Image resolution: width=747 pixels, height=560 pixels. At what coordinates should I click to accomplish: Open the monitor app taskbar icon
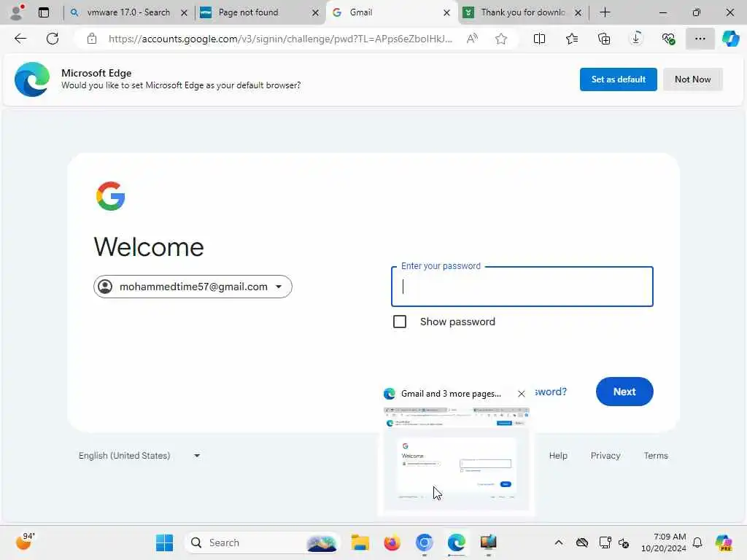pyautogui.click(x=488, y=542)
